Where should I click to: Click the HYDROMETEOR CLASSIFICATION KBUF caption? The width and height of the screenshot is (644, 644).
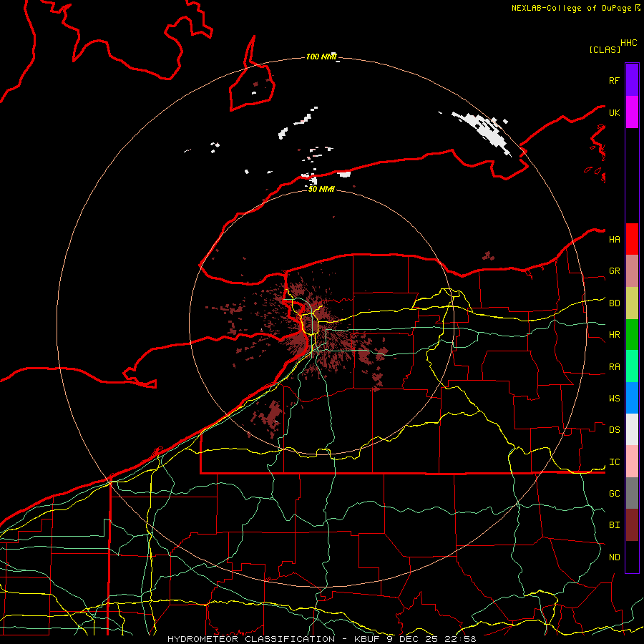tap(321, 639)
